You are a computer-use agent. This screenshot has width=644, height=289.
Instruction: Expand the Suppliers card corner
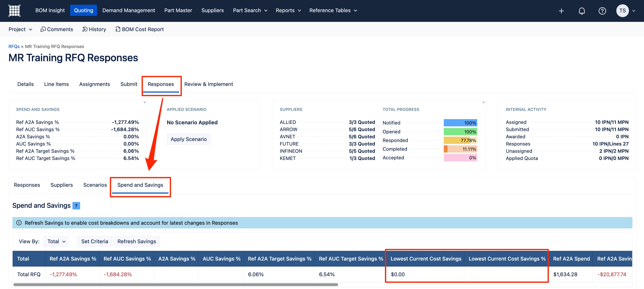click(483, 103)
